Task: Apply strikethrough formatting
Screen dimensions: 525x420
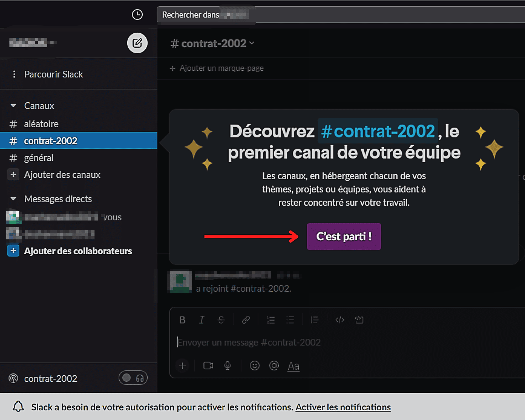Action: coord(221,320)
